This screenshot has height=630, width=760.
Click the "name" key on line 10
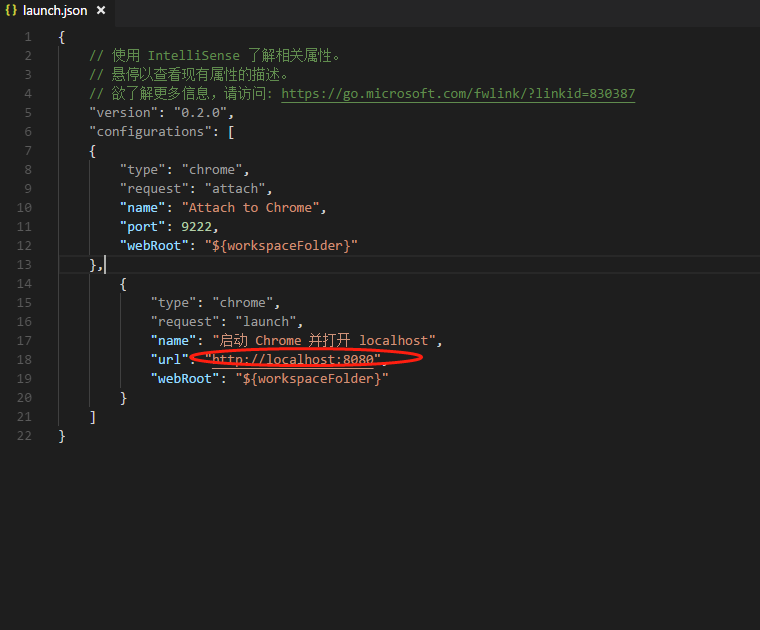[142, 207]
